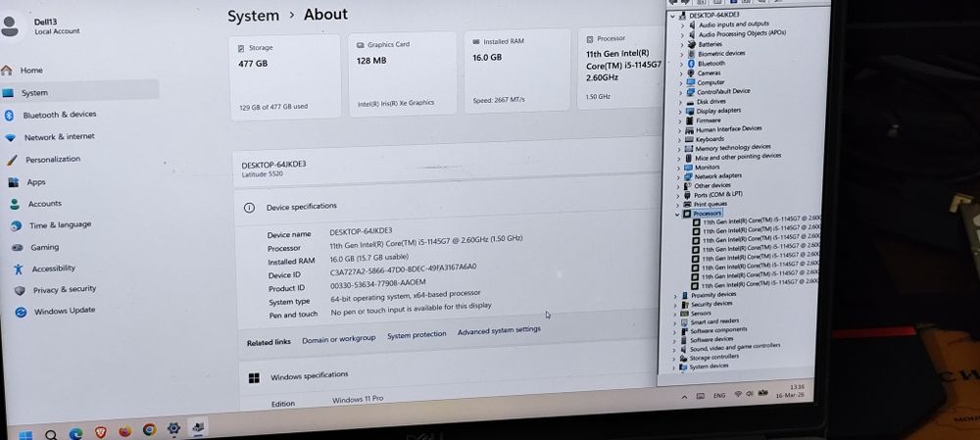Select Mice and other pointing devices
This screenshot has height=440, width=980.
(738, 157)
